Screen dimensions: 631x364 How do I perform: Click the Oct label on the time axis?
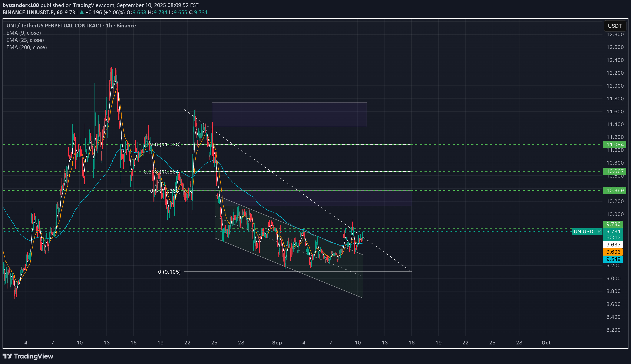tap(546, 343)
